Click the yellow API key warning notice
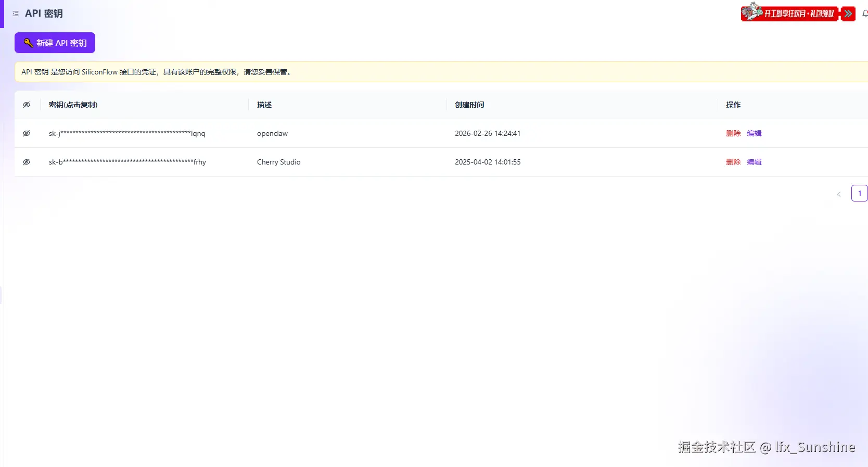868x467 pixels. (441, 72)
